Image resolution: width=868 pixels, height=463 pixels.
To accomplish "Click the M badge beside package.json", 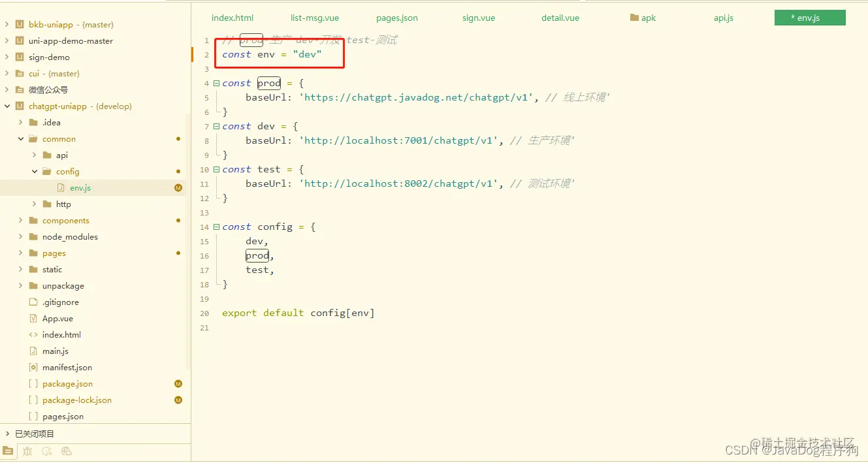I will point(178,383).
